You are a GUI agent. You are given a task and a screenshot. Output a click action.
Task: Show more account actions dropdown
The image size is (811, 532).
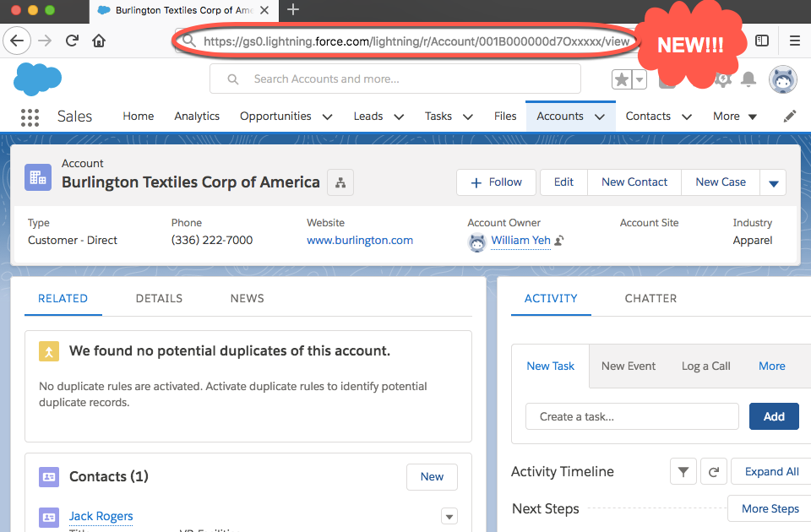click(x=773, y=182)
